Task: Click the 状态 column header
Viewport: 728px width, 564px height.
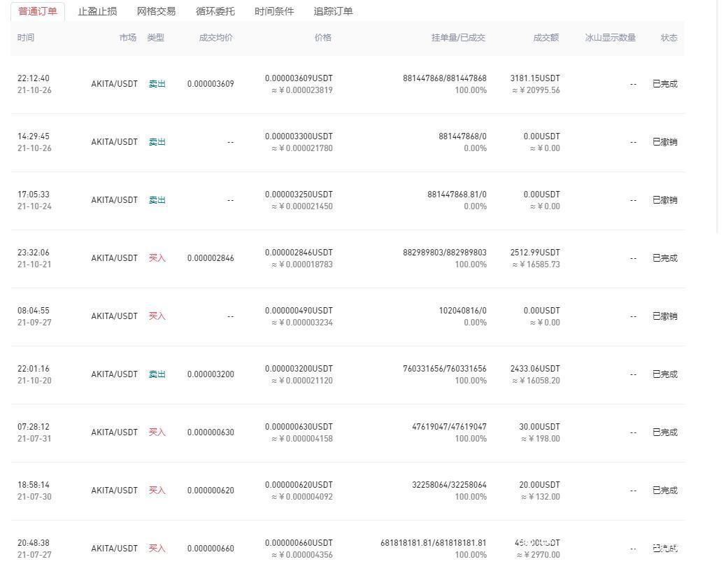Action: point(669,38)
